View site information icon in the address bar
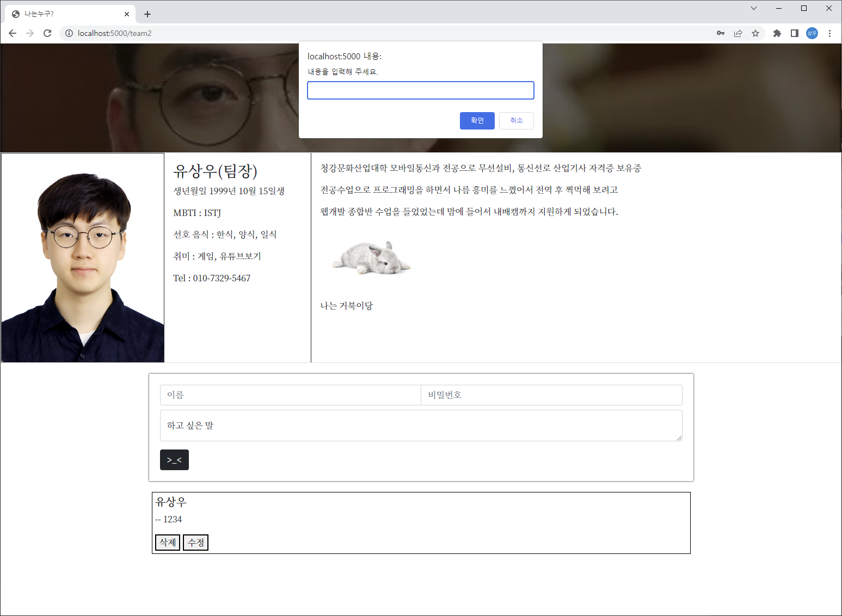This screenshot has width=842, height=616. [x=69, y=33]
